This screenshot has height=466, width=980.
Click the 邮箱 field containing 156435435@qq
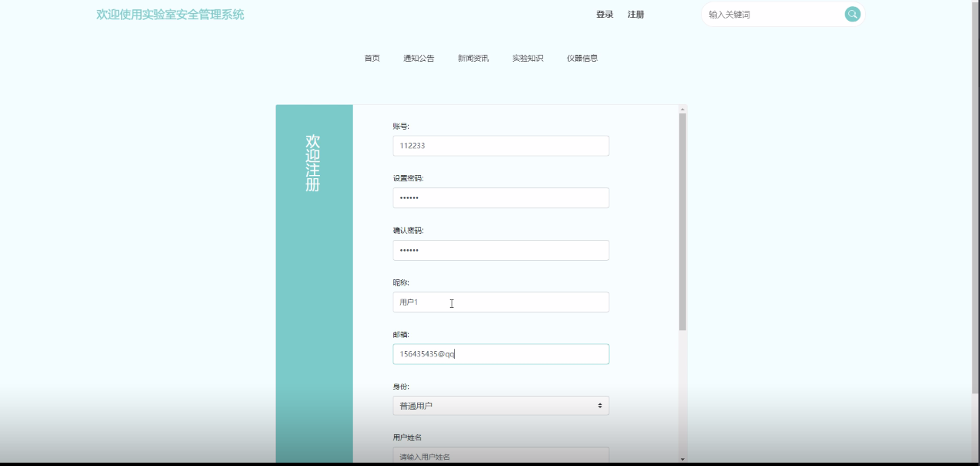500,354
